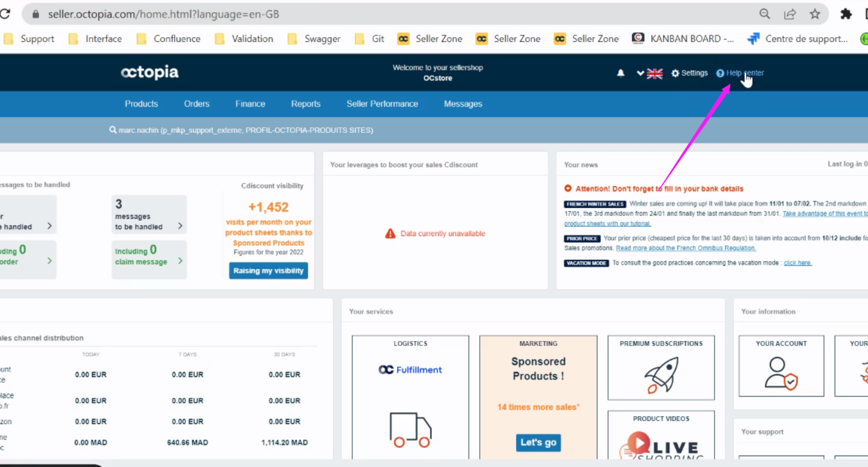The height and width of the screenshot is (467, 868).
Task: Open the Help center link
Action: coord(740,73)
